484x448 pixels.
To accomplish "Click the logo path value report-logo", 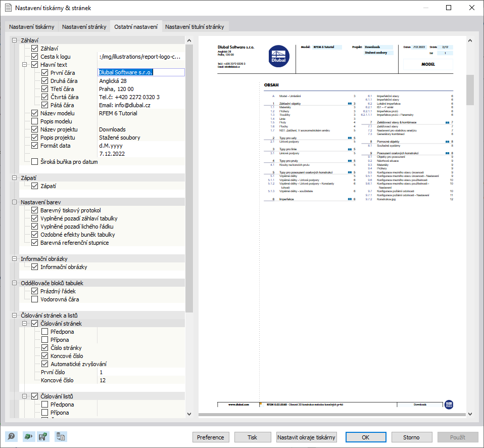I will (x=140, y=57).
